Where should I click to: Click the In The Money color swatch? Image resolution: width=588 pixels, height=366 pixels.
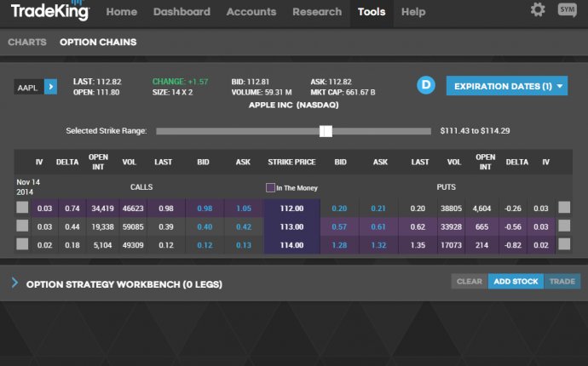point(270,188)
